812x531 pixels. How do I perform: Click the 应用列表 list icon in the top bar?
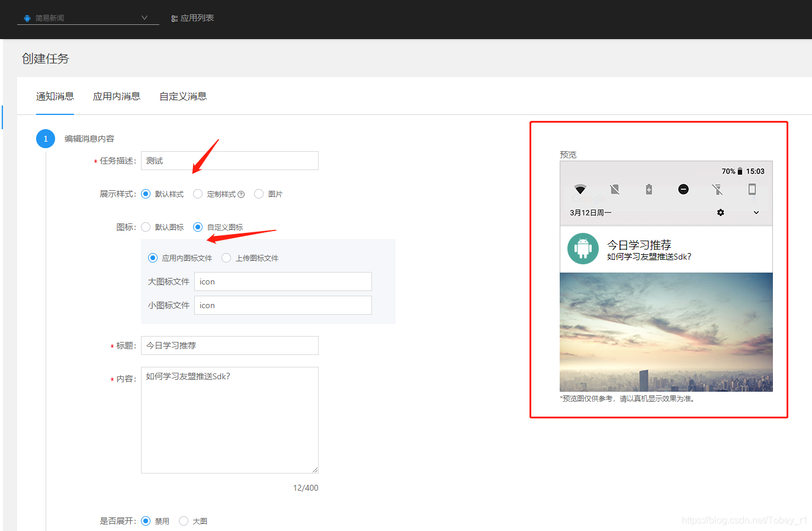click(174, 18)
